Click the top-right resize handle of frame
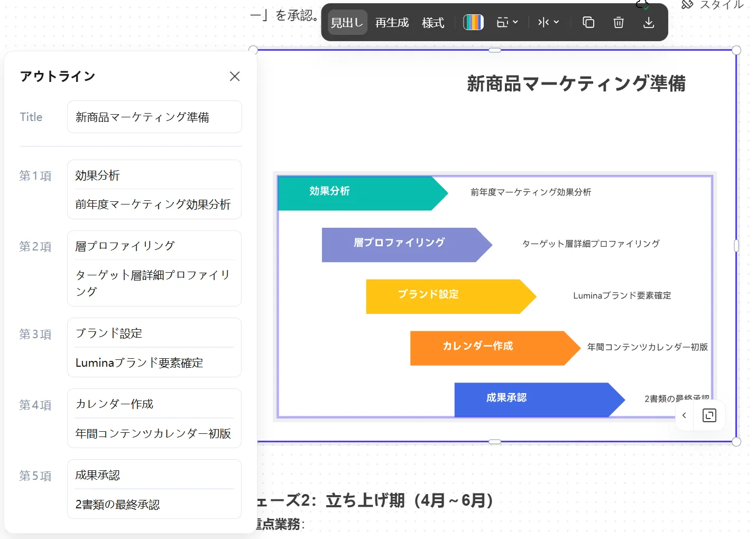 point(736,50)
